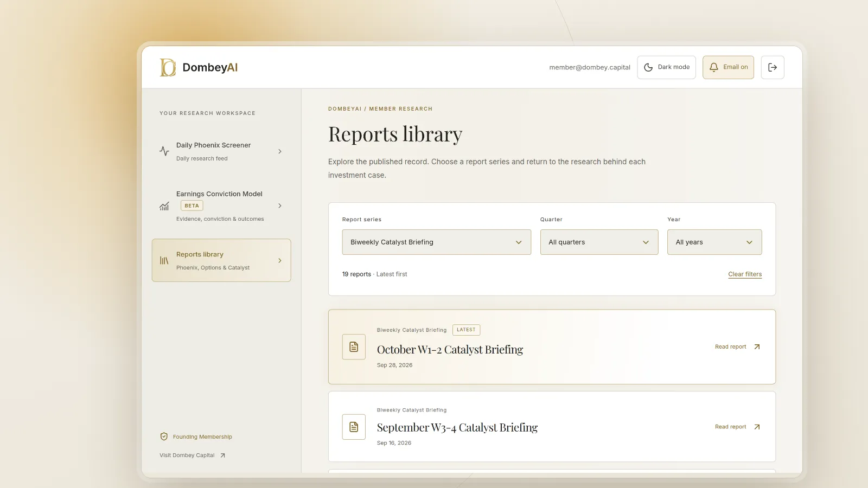This screenshot has width=868, height=488.
Task: Click the September W3-4 briefing document icon
Action: tap(354, 427)
